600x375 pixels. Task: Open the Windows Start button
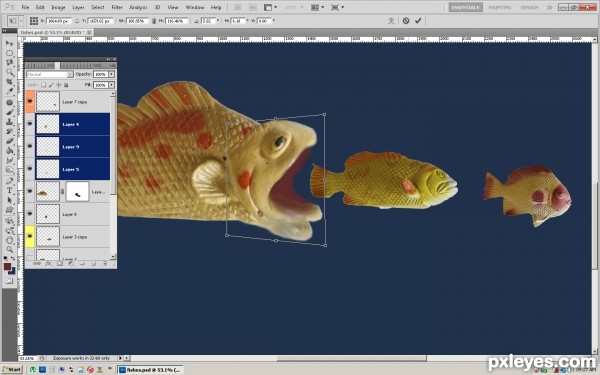pyautogui.click(x=12, y=370)
